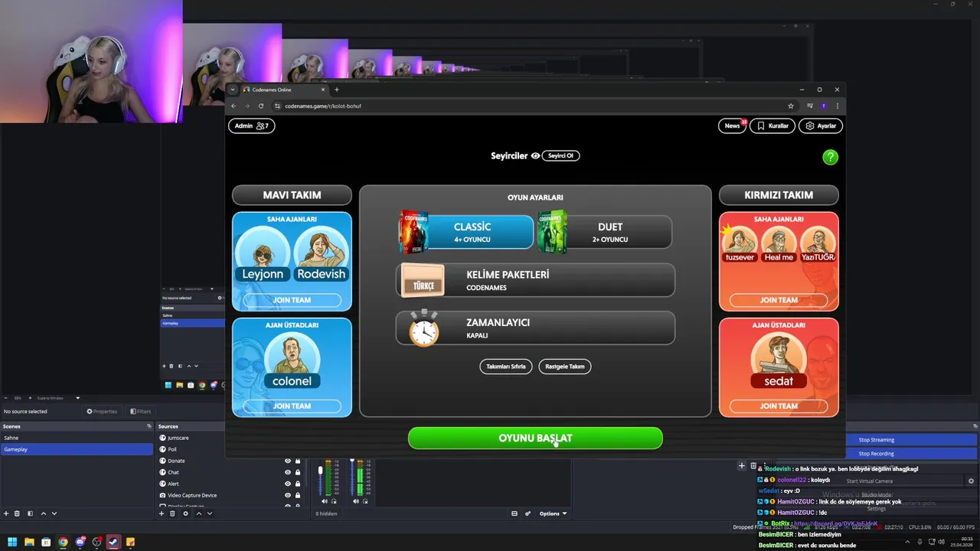Join red team field agents
The width and height of the screenshot is (980, 551).
point(779,300)
